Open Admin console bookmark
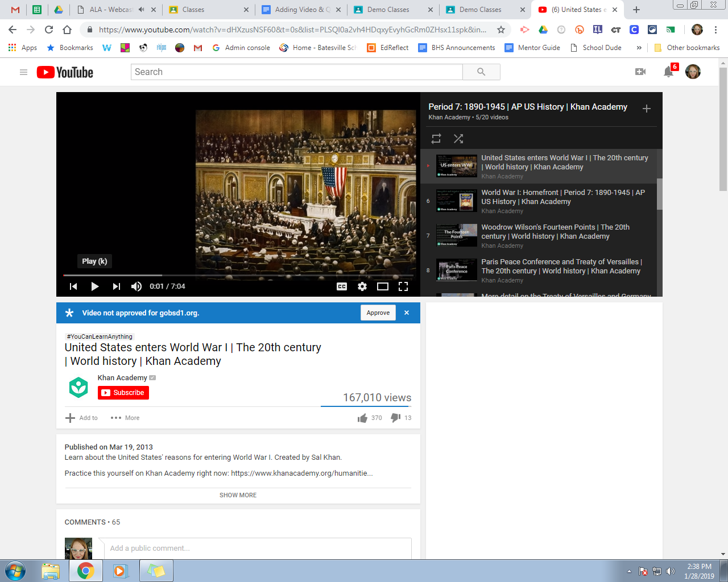The image size is (728, 582). click(241, 48)
